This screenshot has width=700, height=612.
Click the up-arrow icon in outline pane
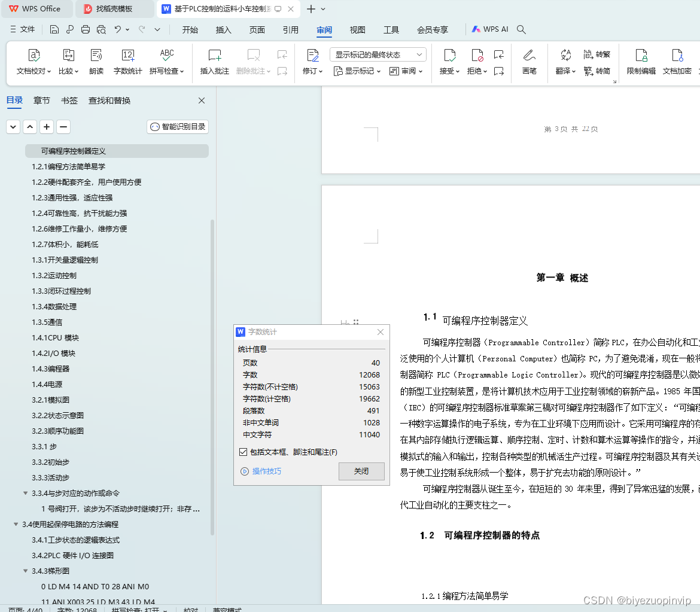(x=30, y=127)
